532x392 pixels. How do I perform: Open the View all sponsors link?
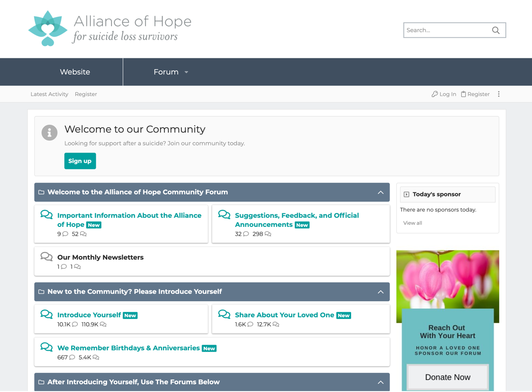pos(412,222)
